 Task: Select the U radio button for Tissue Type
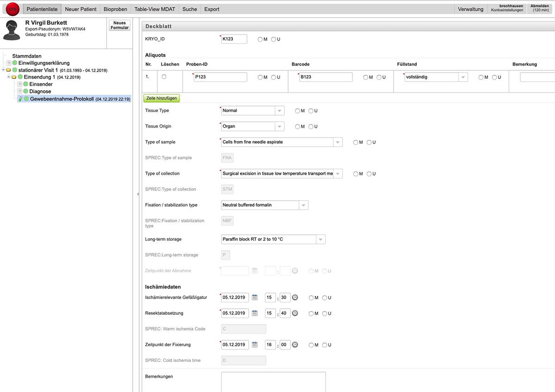[x=311, y=111]
